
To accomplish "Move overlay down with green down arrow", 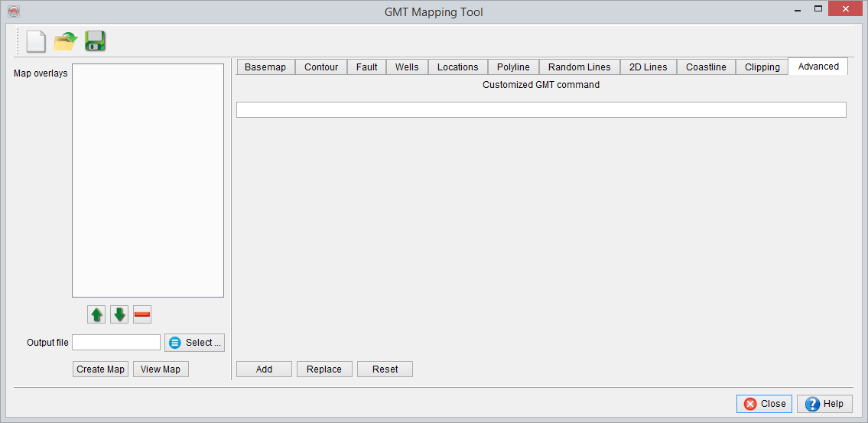I will coord(119,314).
